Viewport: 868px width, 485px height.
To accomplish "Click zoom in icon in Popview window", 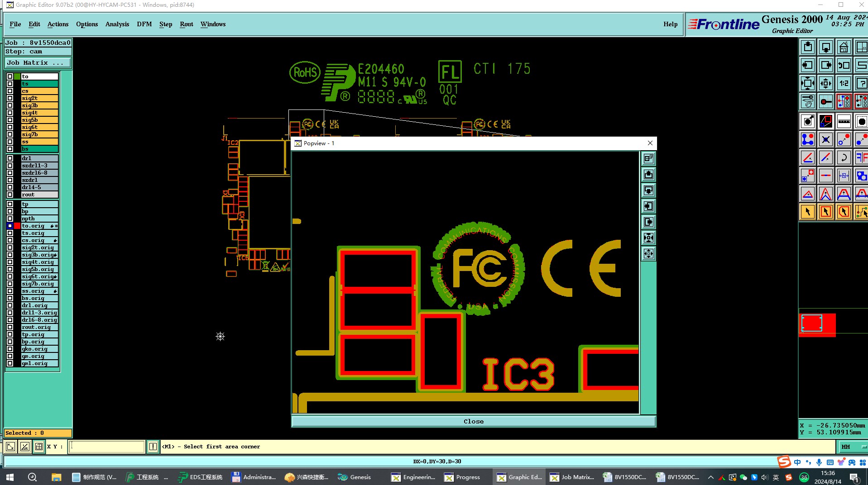I will pyautogui.click(x=649, y=238).
